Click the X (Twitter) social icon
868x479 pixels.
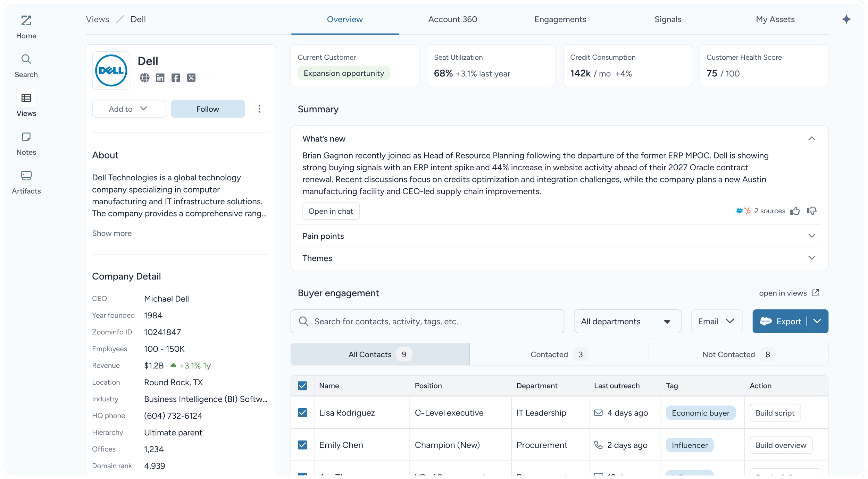click(191, 78)
